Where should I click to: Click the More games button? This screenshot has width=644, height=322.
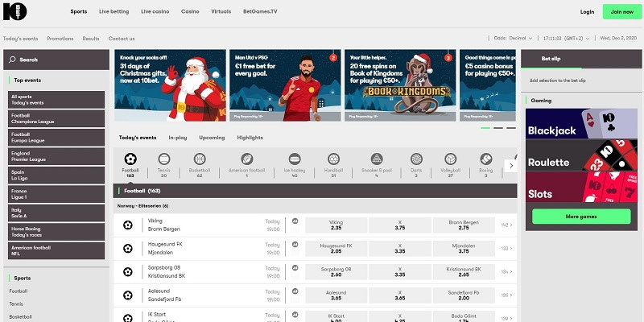pyautogui.click(x=581, y=217)
